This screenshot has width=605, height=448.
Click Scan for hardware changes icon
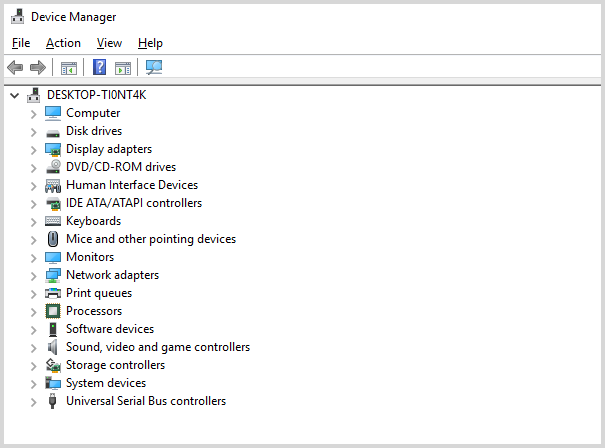pyautogui.click(x=154, y=68)
